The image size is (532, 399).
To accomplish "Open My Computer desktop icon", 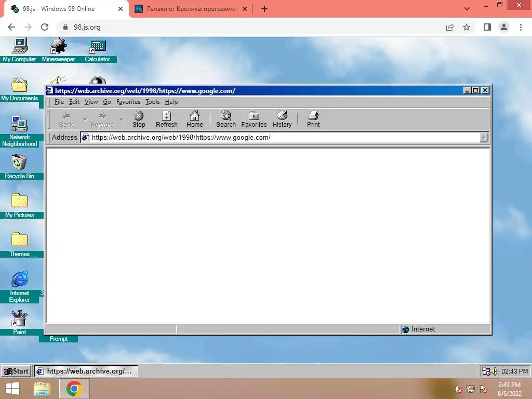I will [19, 50].
